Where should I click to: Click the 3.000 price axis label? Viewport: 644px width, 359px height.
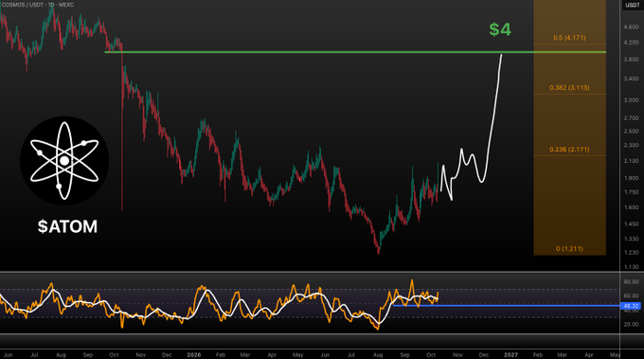pos(631,100)
